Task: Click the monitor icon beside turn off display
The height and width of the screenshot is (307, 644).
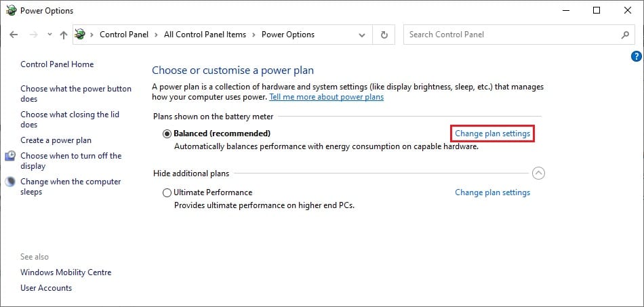Action: (x=10, y=157)
